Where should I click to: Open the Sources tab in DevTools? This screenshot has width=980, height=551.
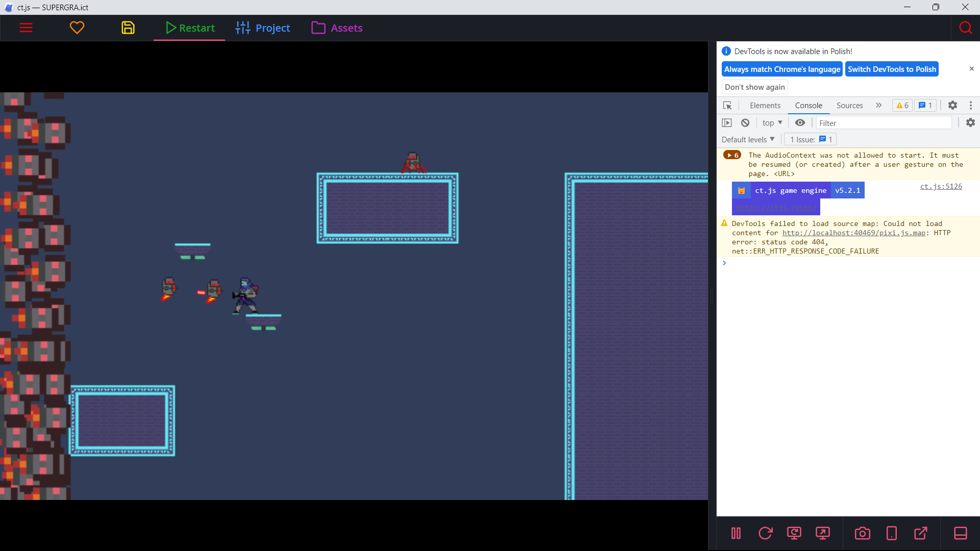849,106
